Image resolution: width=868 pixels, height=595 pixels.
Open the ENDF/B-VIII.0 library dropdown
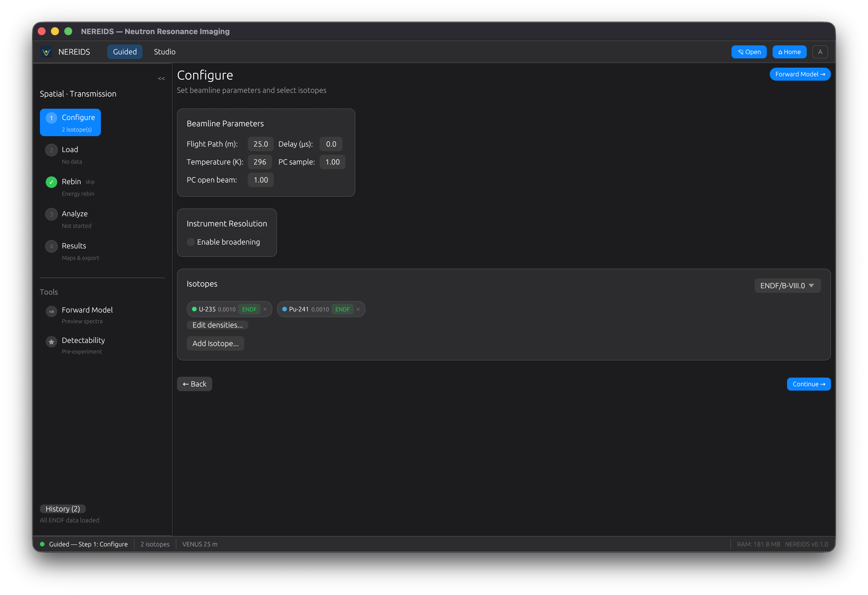(787, 285)
